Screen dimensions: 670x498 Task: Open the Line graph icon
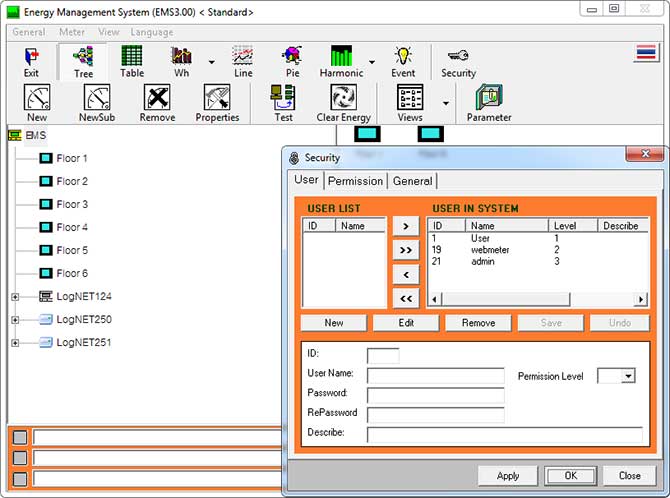(243, 56)
